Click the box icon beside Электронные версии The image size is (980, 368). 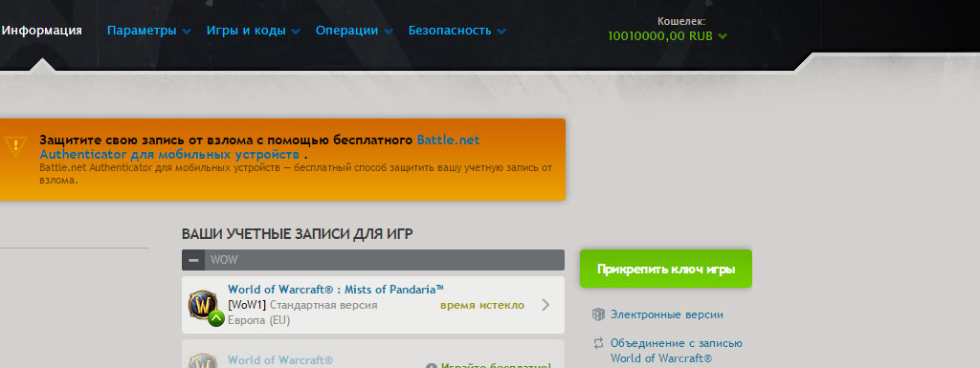[x=598, y=314]
